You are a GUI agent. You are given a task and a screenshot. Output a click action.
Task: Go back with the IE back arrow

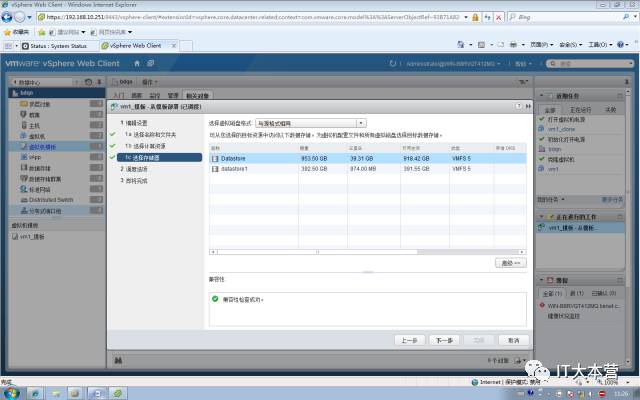pyautogui.click(x=7, y=17)
